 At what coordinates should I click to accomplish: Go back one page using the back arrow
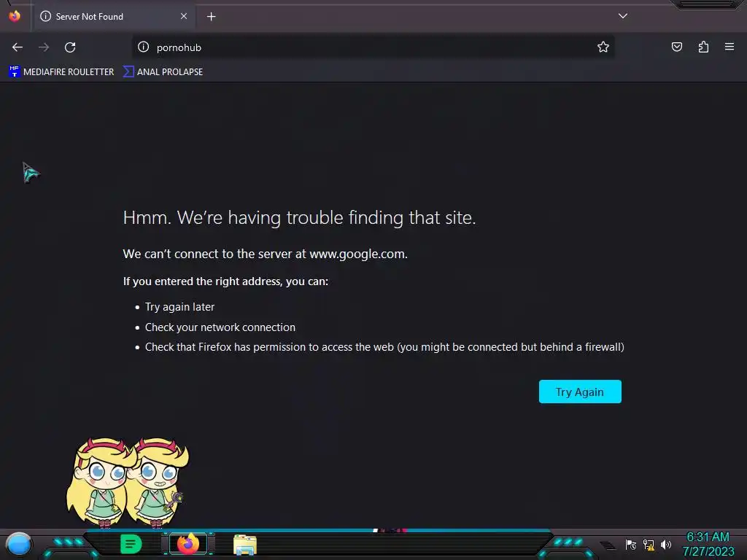coord(18,47)
